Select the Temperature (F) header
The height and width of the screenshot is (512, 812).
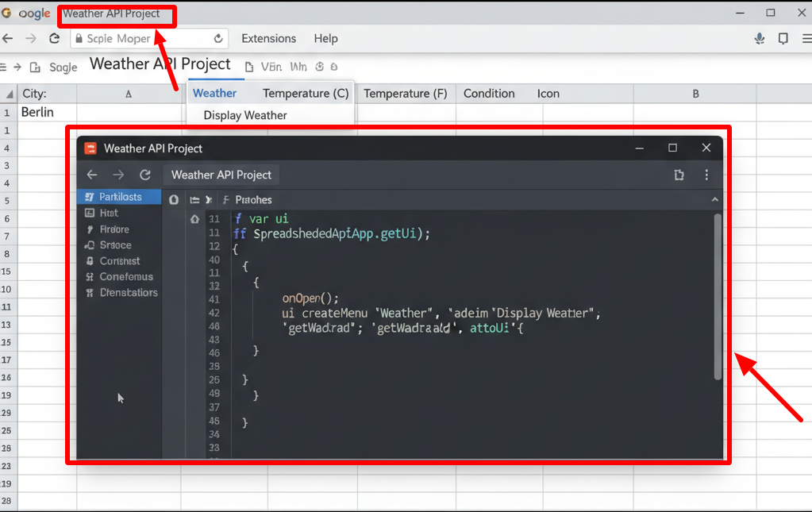click(x=405, y=94)
